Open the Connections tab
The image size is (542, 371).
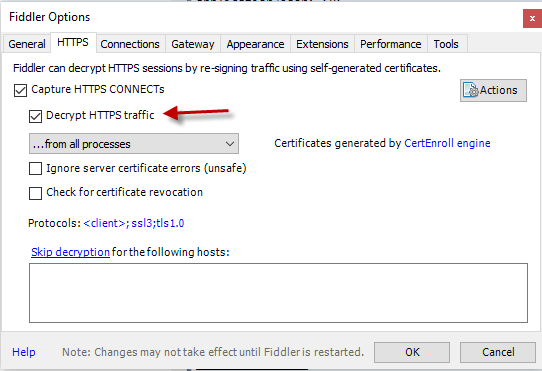point(130,44)
